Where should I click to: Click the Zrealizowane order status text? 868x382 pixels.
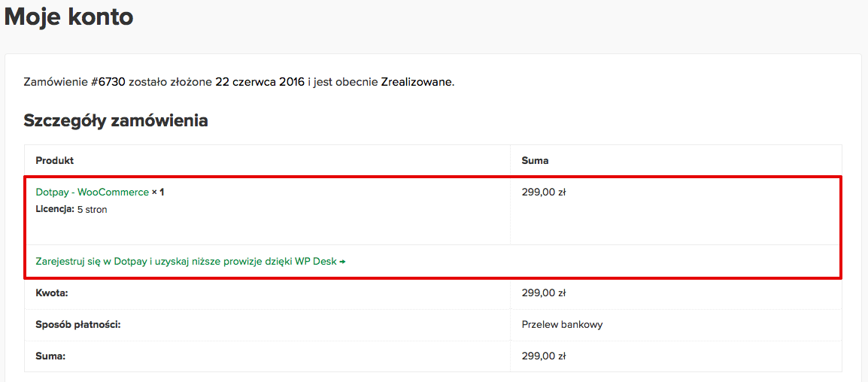point(417,83)
